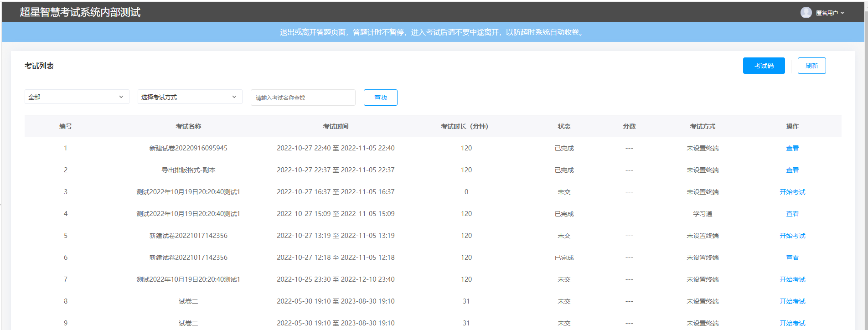Viewport: 868px width, 330px height.
Task: Open exam name link in row 7
Action: (x=188, y=279)
